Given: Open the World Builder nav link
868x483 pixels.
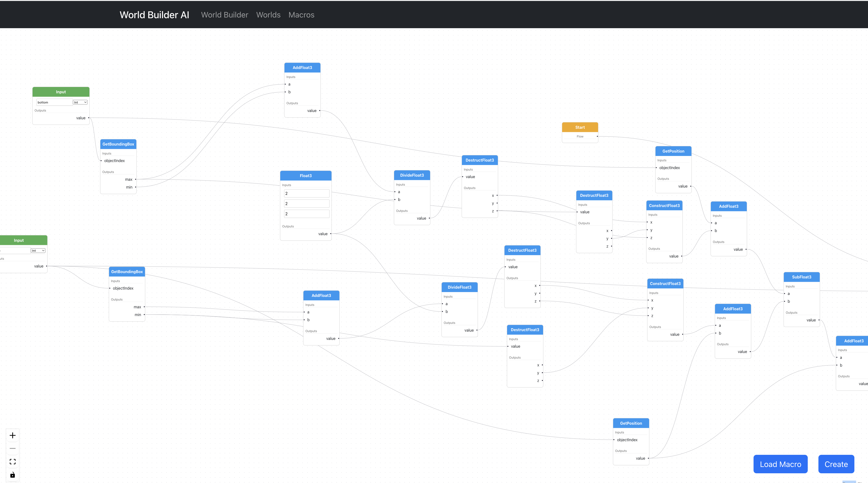Looking at the screenshot, I should click(225, 15).
